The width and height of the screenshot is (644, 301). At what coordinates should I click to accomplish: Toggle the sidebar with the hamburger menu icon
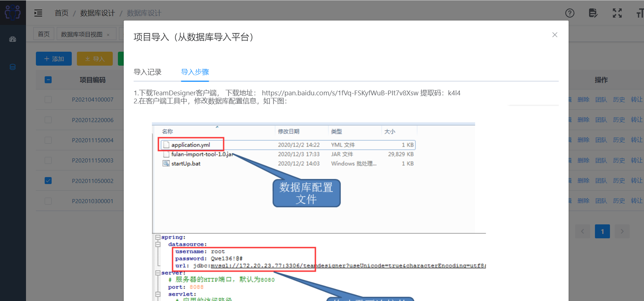[38, 13]
